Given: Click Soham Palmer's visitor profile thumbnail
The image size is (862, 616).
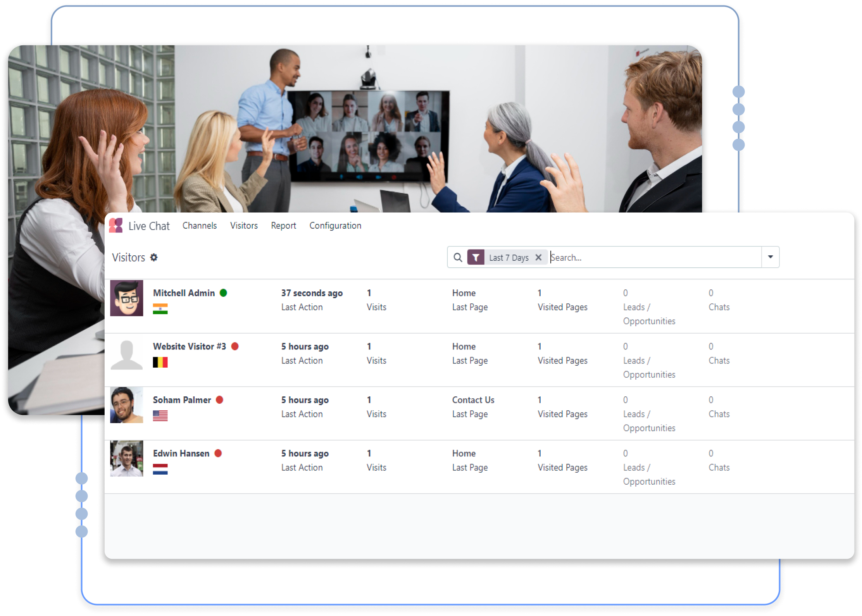Looking at the screenshot, I should (127, 408).
